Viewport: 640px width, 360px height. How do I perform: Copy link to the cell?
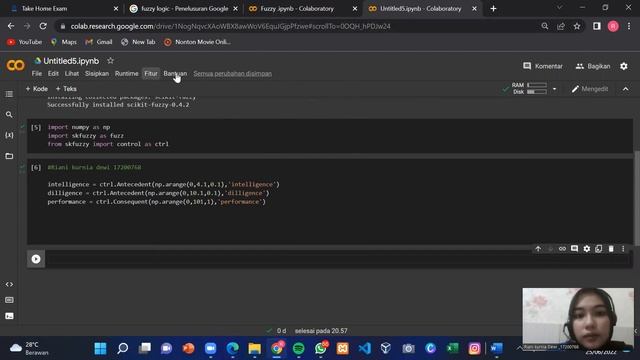pyautogui.click(x=562, y=249)
